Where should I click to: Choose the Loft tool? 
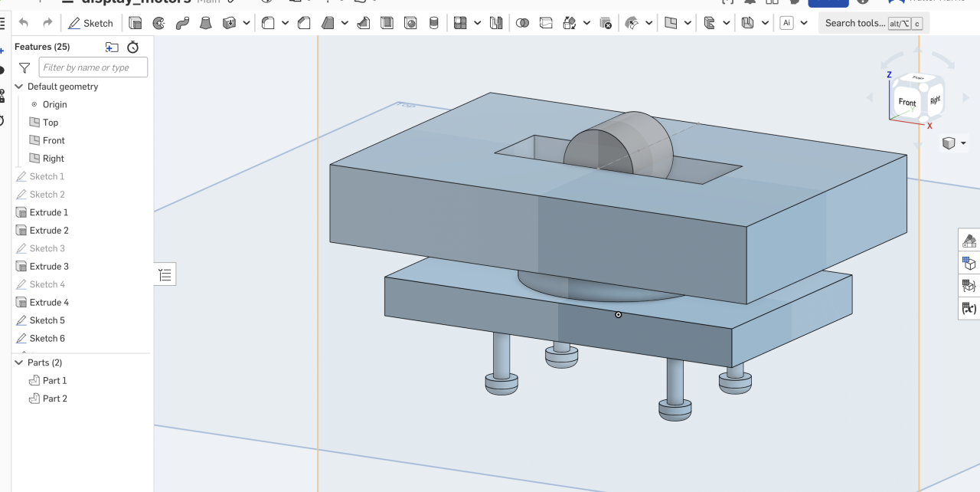[x=205, y=23]
